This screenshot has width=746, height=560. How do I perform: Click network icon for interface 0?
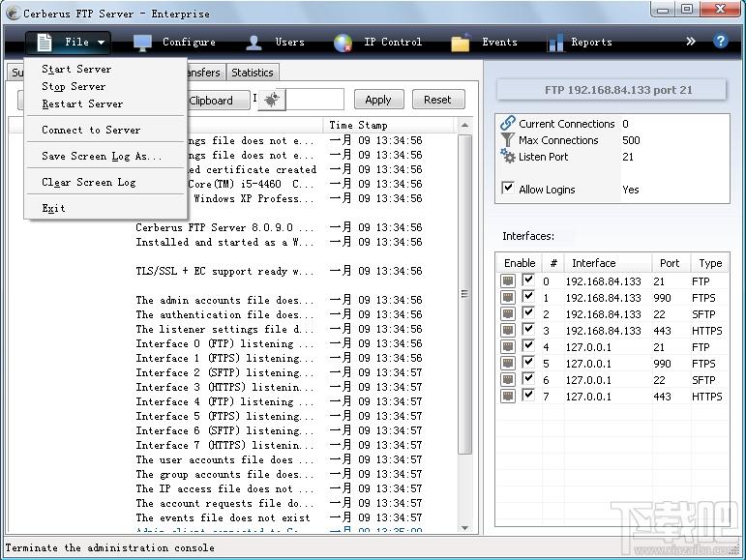508,280
